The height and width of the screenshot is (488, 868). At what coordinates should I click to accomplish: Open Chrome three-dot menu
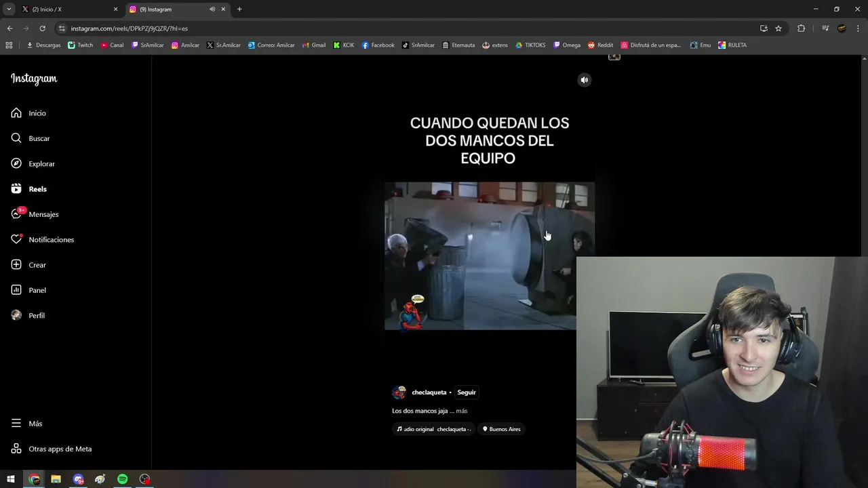tap(858, 28)
